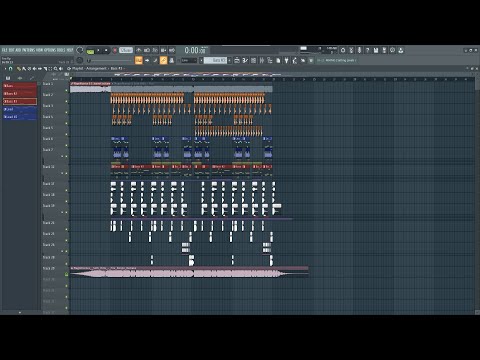
Task: Select the Playlist Slip tool
Action: (x=40, y=69)
